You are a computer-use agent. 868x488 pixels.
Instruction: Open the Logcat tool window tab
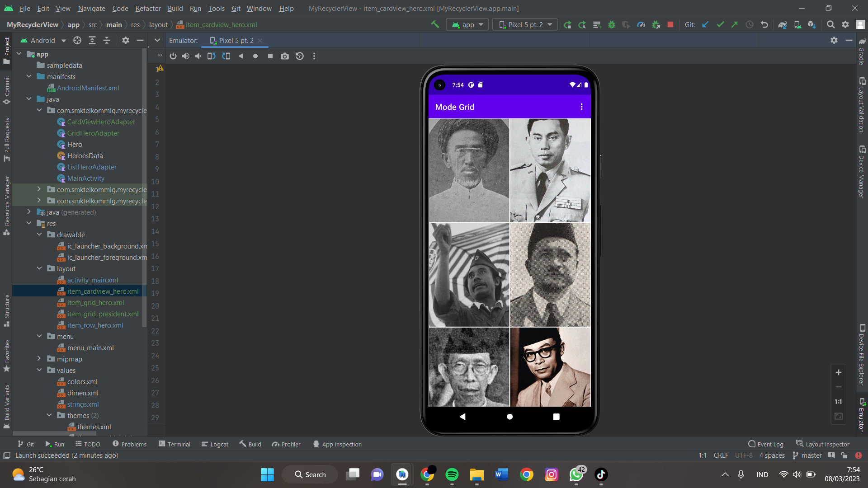(x=215, y=444)
